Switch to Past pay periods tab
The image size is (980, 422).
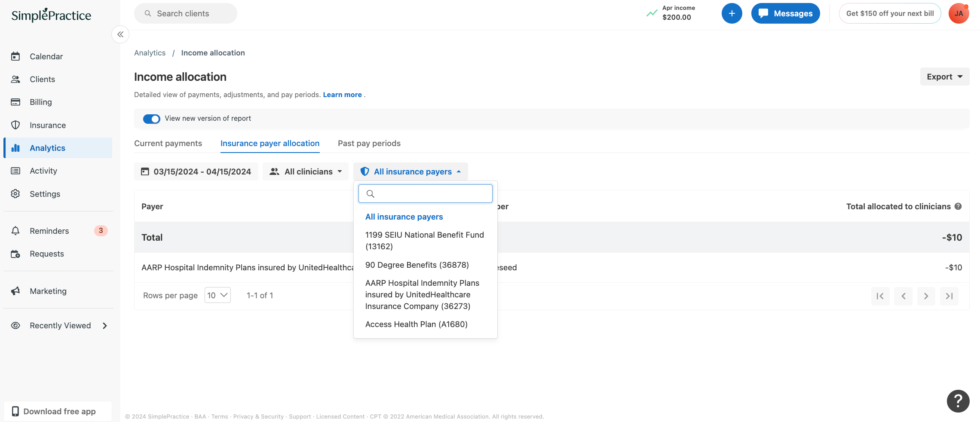(369, 143)
